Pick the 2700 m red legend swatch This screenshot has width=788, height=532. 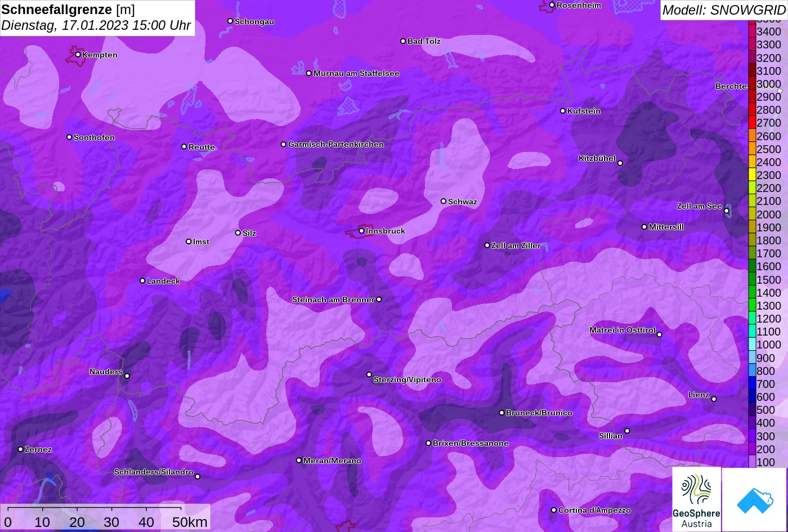click(x=752, y=123)
